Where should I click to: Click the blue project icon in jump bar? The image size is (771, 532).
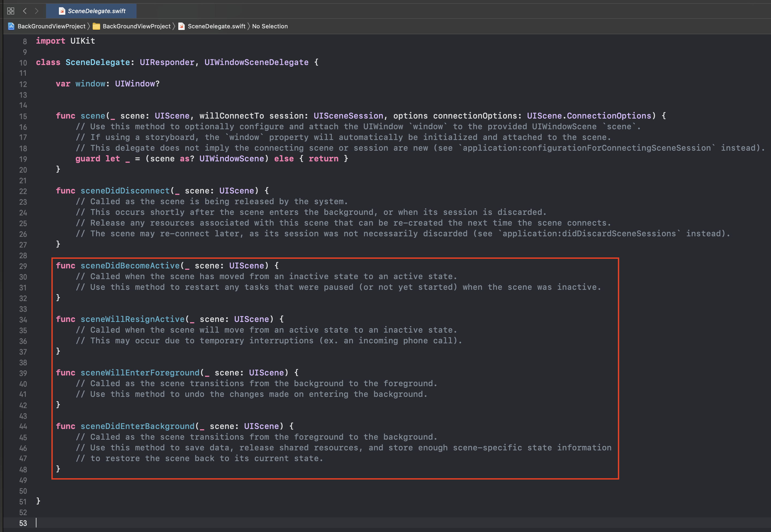tap(11, 26)
